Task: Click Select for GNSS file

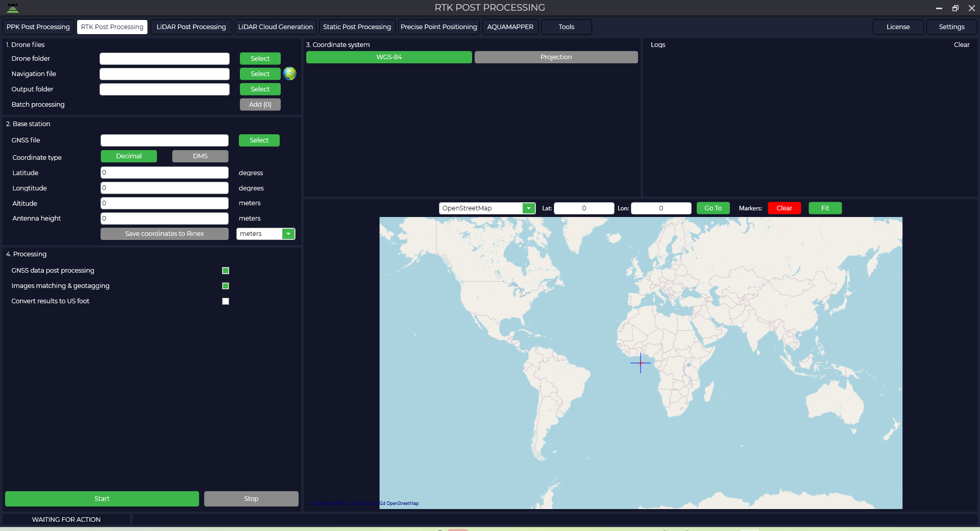Action: pyautogui.click(x=259, y=140)
